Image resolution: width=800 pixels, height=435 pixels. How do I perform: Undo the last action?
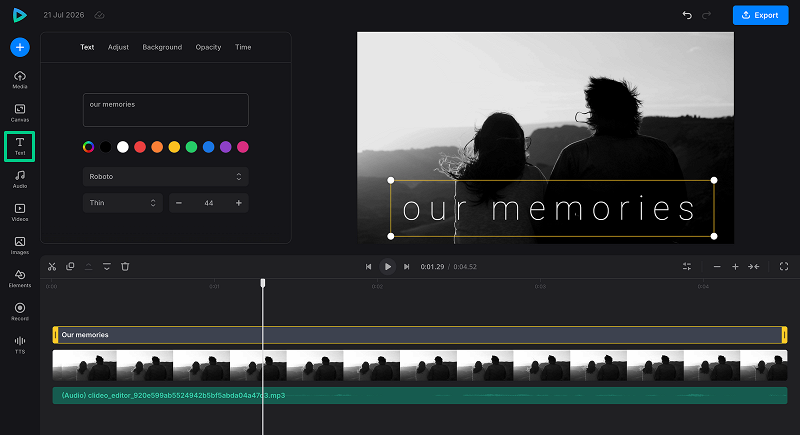(x=687, y=15)
